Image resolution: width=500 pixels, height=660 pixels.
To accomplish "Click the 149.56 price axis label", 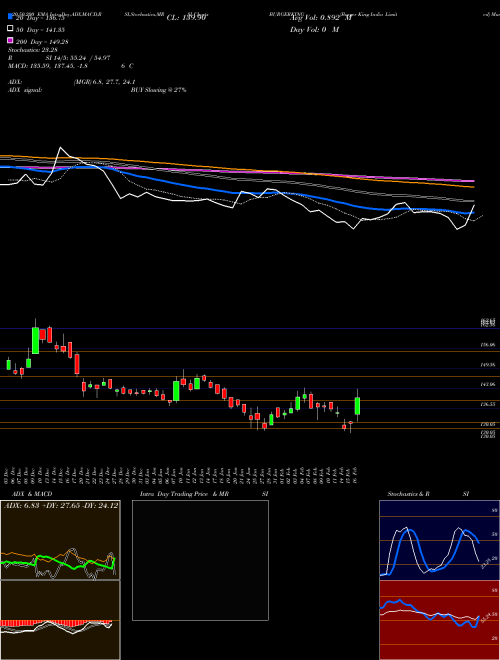I will [488, 365].
